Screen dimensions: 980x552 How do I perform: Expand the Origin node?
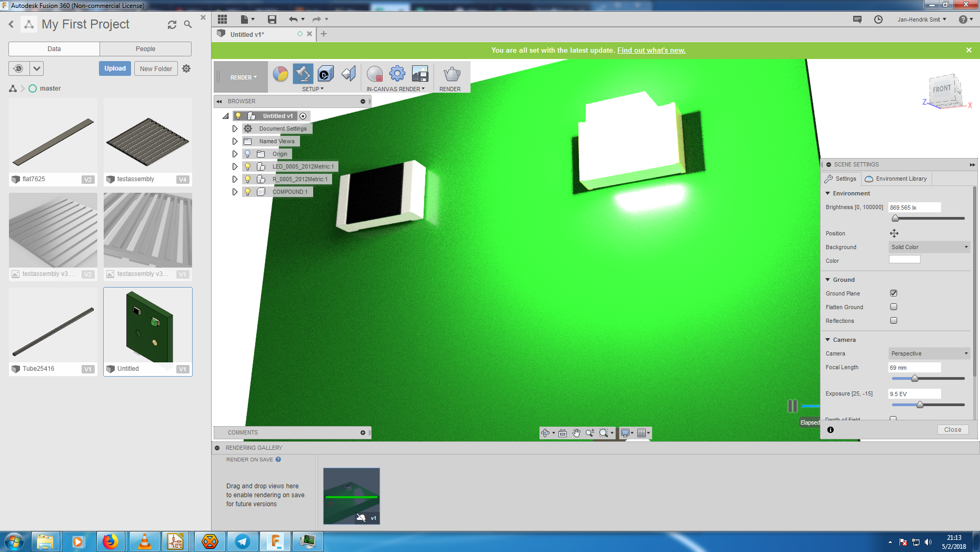[x=235, y=154]
